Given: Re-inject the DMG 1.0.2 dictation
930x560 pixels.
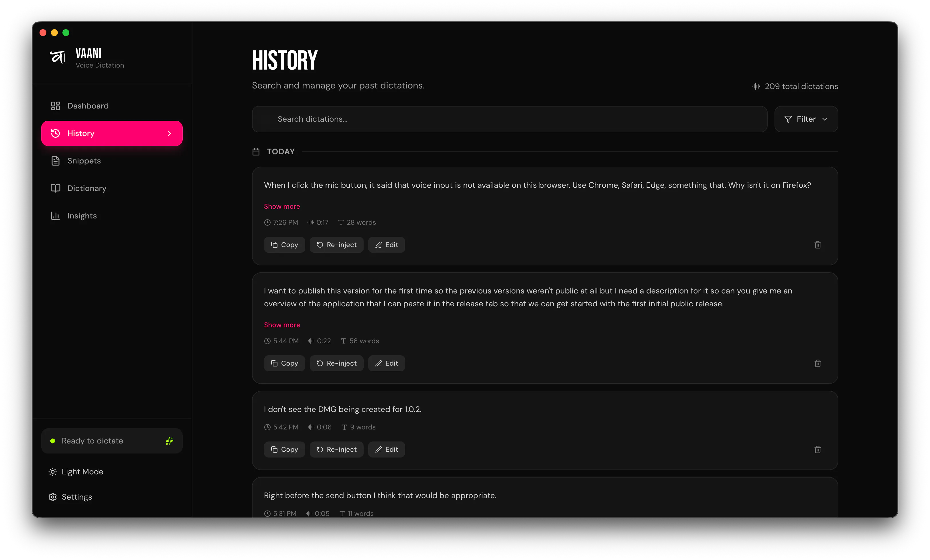Looking at the screenshot, I should click(336, 449).
